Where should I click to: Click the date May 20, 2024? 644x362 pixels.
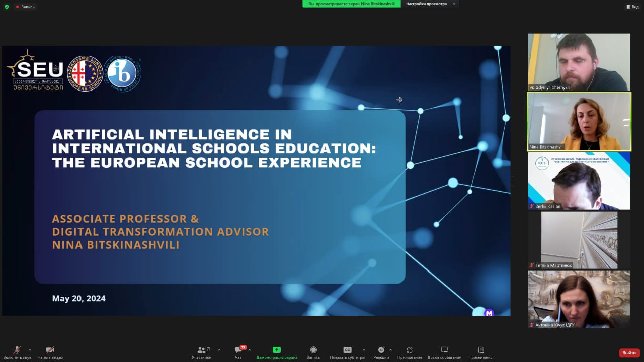point(79,298)
